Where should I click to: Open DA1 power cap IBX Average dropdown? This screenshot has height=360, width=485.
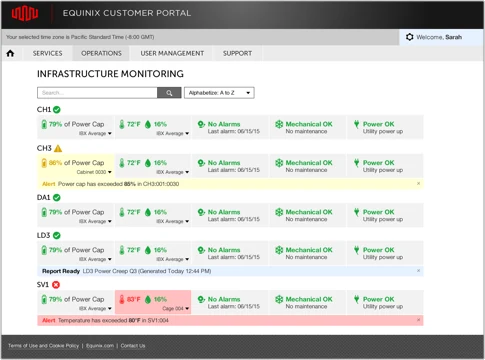point(95,221)
